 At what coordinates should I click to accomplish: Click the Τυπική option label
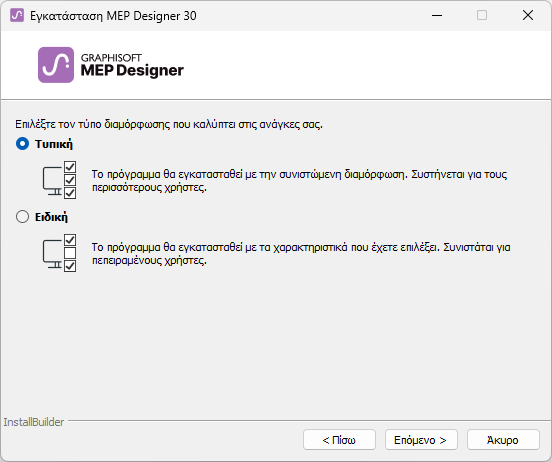pos(54,144)
